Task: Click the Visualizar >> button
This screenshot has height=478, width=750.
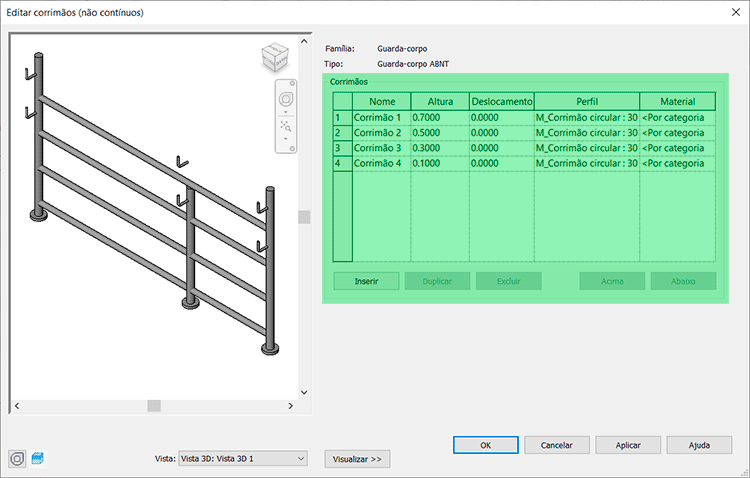Action: coord(357,459)
